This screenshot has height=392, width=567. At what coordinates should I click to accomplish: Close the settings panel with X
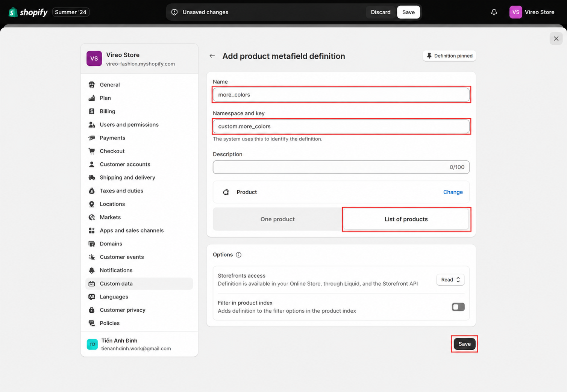click(556, 38)
